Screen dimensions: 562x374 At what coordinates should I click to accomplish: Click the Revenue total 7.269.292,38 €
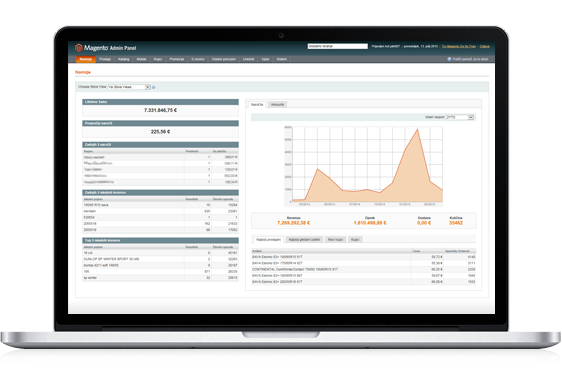click(x=294, y=223)
